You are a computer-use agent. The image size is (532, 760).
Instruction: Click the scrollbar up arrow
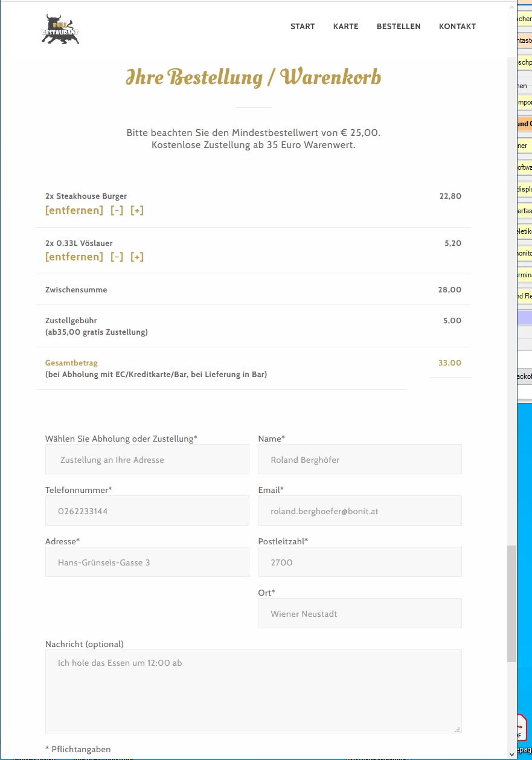click(512, 7)
